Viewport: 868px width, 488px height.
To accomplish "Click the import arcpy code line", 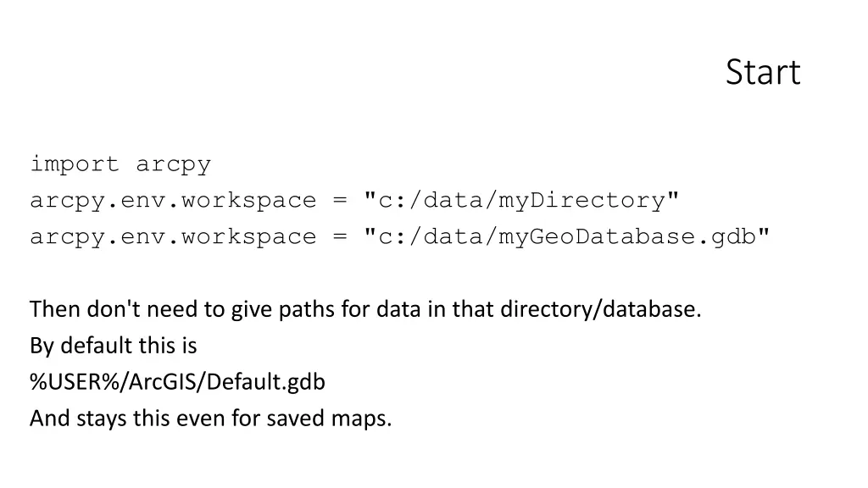I will click(120, 165).
